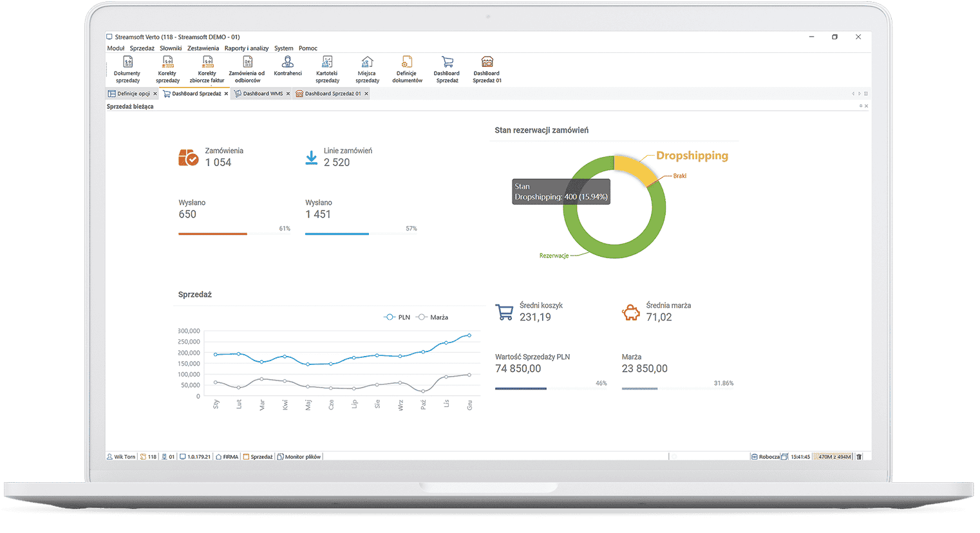The width and height of the screenshot is (980, 533).
Task: Click the Stan rezerwacji zamówień heading
Action: coord(542,130)
